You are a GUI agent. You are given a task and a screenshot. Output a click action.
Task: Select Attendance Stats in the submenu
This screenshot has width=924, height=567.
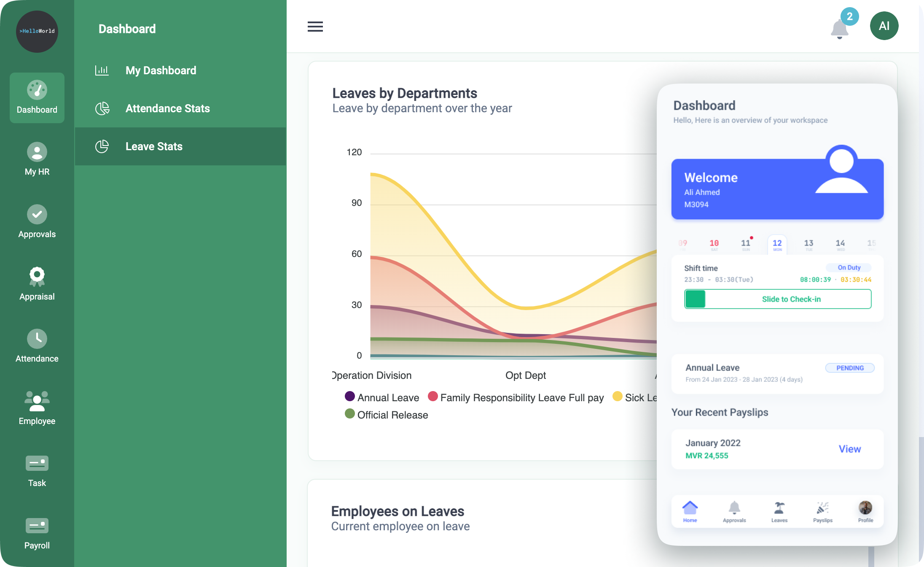tap(167, 108)
